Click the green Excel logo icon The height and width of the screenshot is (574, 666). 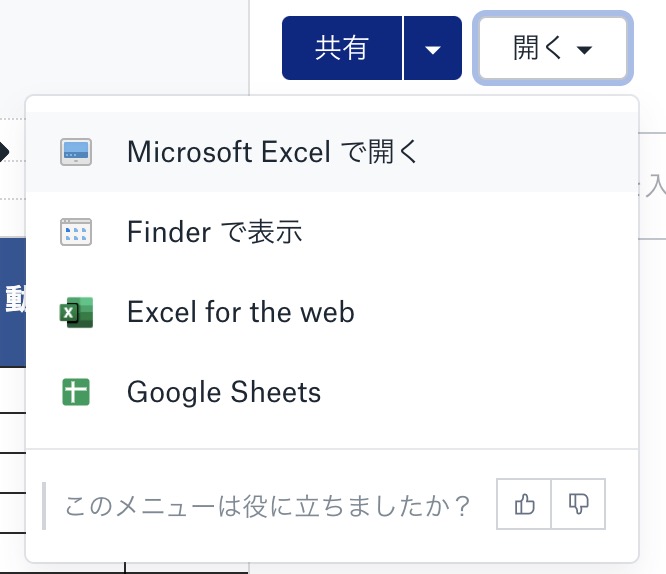(x=76, y=312)
